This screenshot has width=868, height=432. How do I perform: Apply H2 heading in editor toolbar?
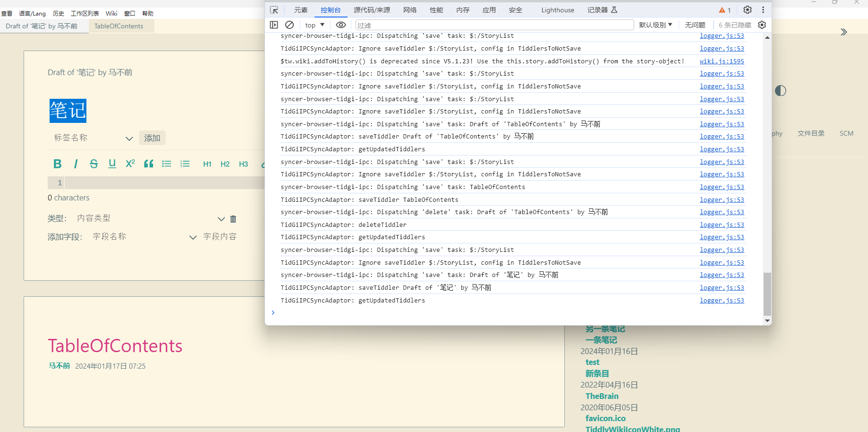pos(225,164)
